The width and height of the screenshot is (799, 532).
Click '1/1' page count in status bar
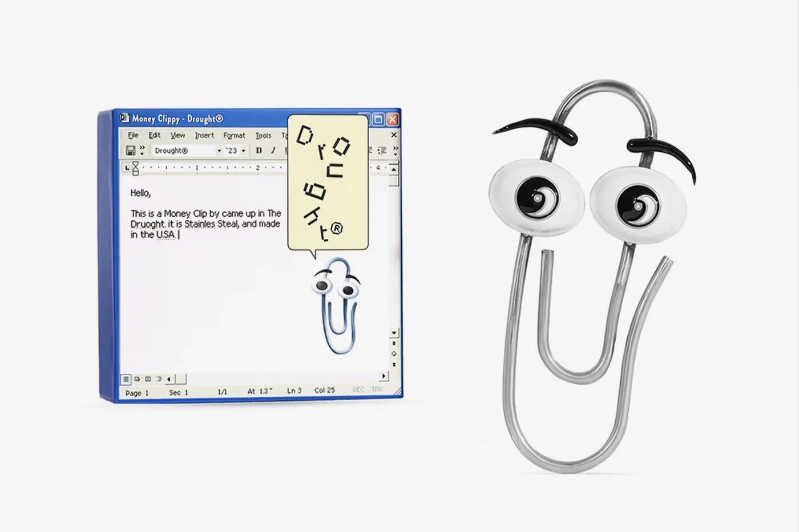coord(223,392)
